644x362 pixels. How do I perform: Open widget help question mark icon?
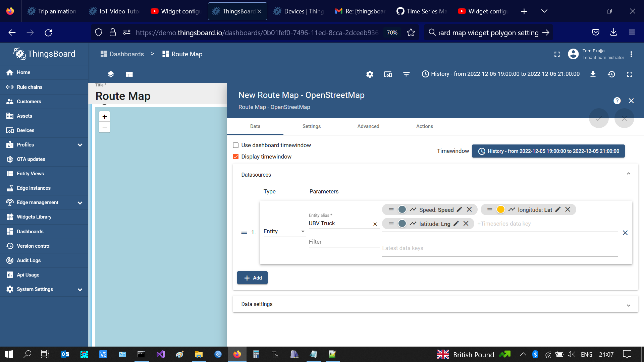(x=617, y=101)
